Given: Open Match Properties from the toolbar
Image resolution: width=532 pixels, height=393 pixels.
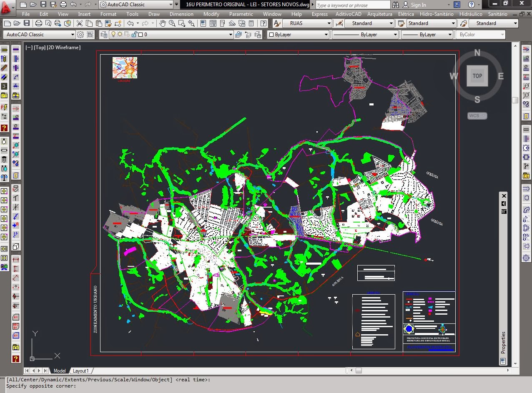Looking at the screenshot, I should (x=108, y=24).
